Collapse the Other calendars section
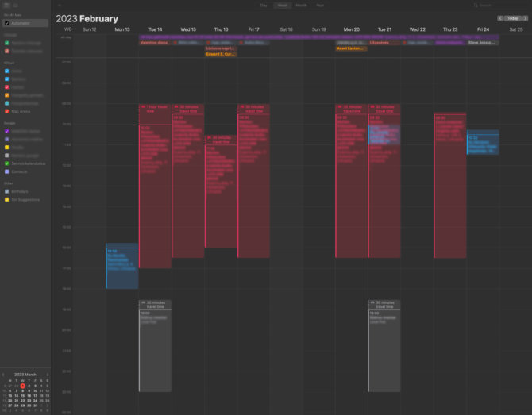The width and height of the screenshot is (532, 415). tap(8, 183)
